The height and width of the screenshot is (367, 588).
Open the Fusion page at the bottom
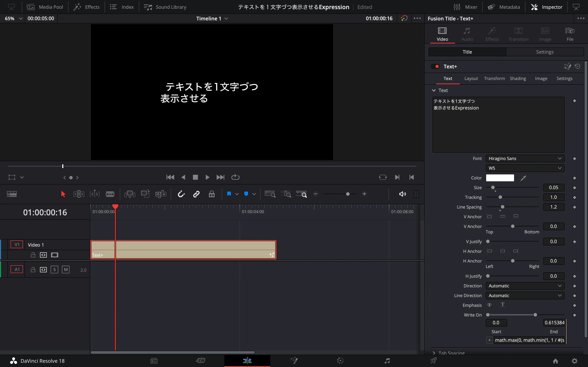point(294,361)
